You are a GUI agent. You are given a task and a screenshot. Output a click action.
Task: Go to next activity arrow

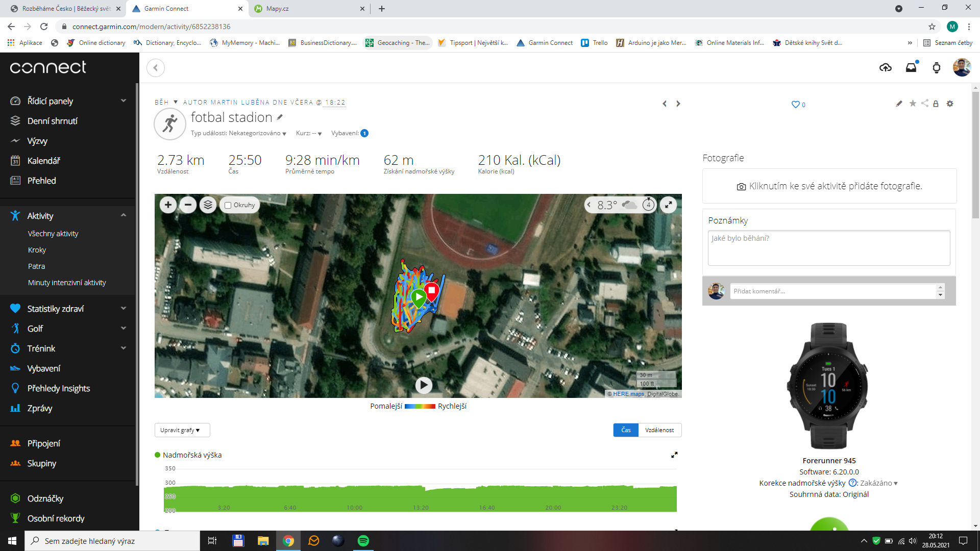coord(678,104)
